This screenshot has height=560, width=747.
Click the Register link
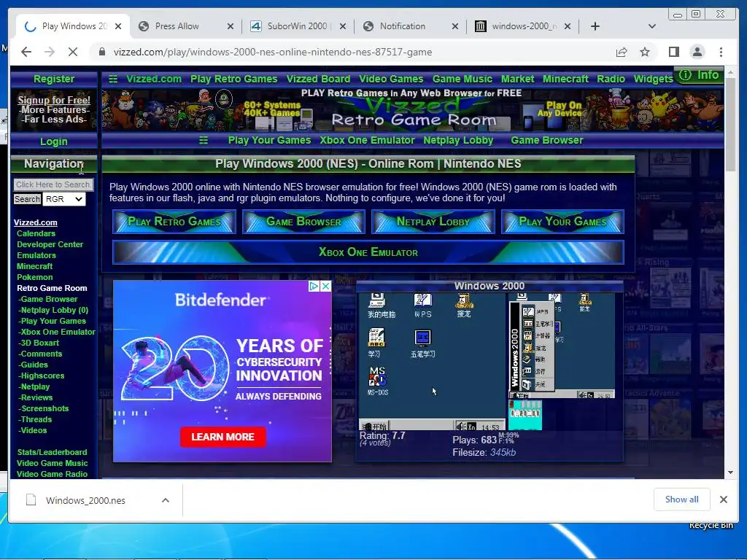click(54, 79)
